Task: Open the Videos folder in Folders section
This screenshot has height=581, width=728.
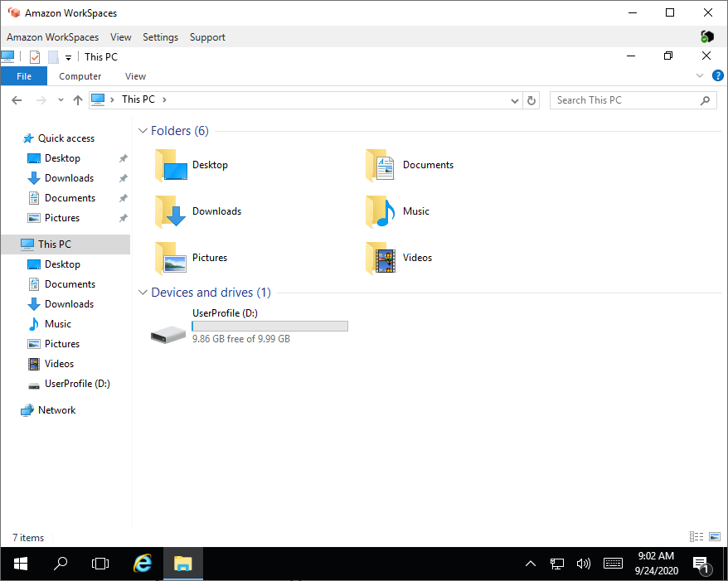Action: coord(399,258)
